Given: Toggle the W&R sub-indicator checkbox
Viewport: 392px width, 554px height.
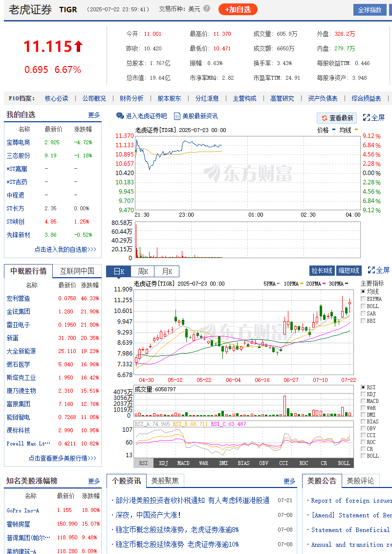Looking at the screenshot, I should (x=363, y=408).
